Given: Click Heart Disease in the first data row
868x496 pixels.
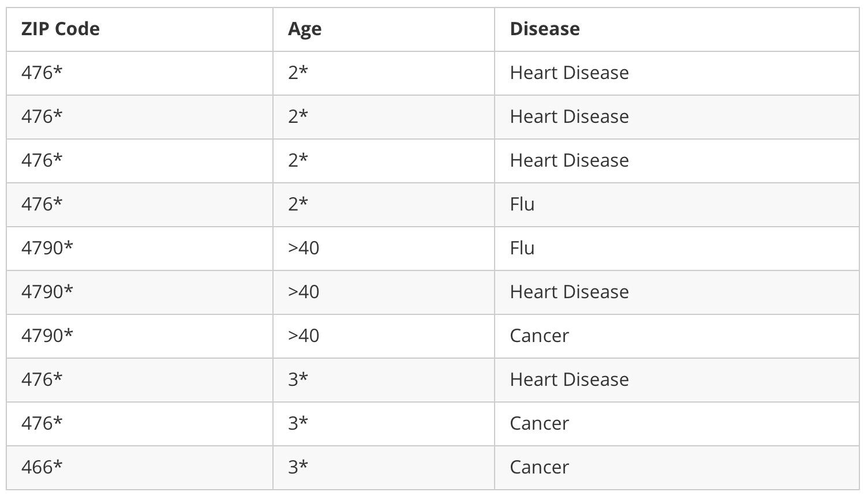Looking at the screenshot, I should (569, 73).
